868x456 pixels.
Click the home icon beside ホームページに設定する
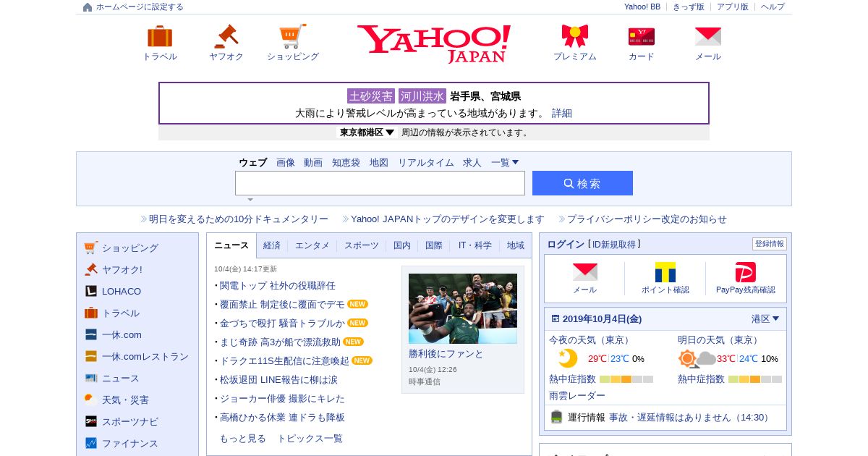[x=88, y=7]
